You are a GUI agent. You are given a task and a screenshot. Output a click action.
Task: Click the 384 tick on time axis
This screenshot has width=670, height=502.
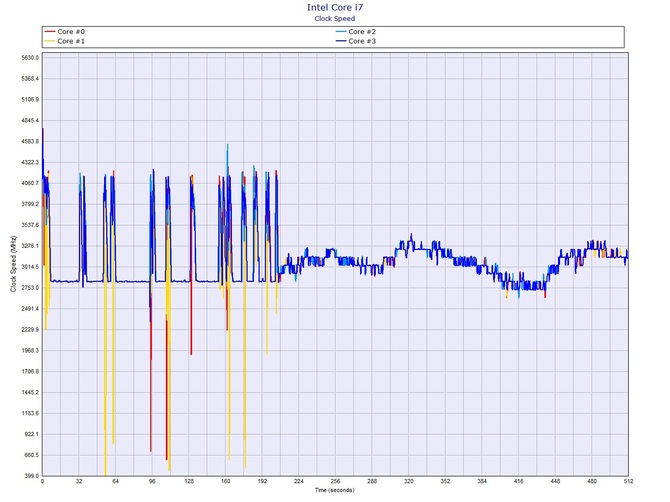(x=482, y=481)
